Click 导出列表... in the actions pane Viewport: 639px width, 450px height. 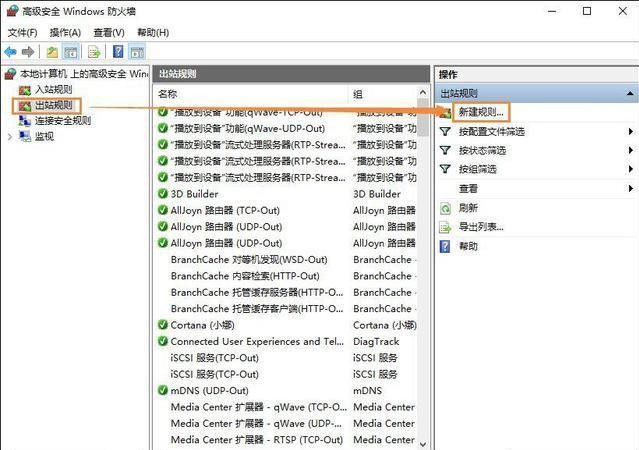481,227
